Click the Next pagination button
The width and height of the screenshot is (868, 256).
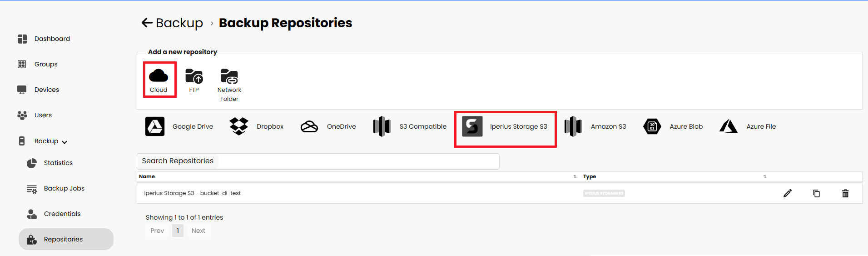(x=198, y=231)
